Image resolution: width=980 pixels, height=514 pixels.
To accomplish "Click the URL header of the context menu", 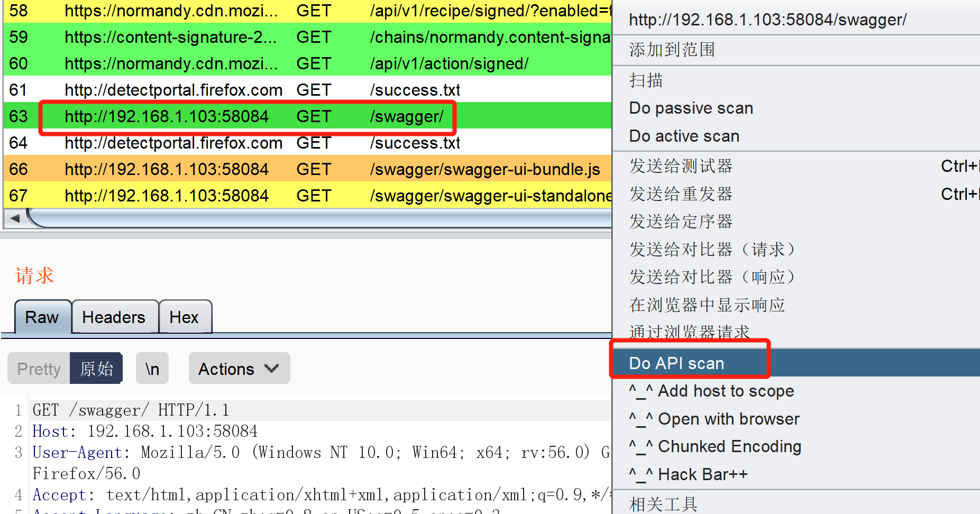I will 767,20.
